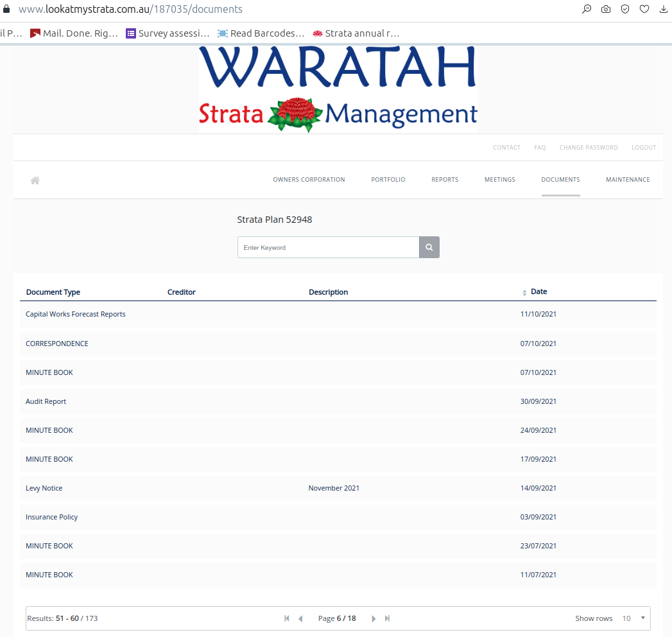The width and height of the screenshot is (672, 637).
Task: Go to previous results page
Action: point(300,618)
